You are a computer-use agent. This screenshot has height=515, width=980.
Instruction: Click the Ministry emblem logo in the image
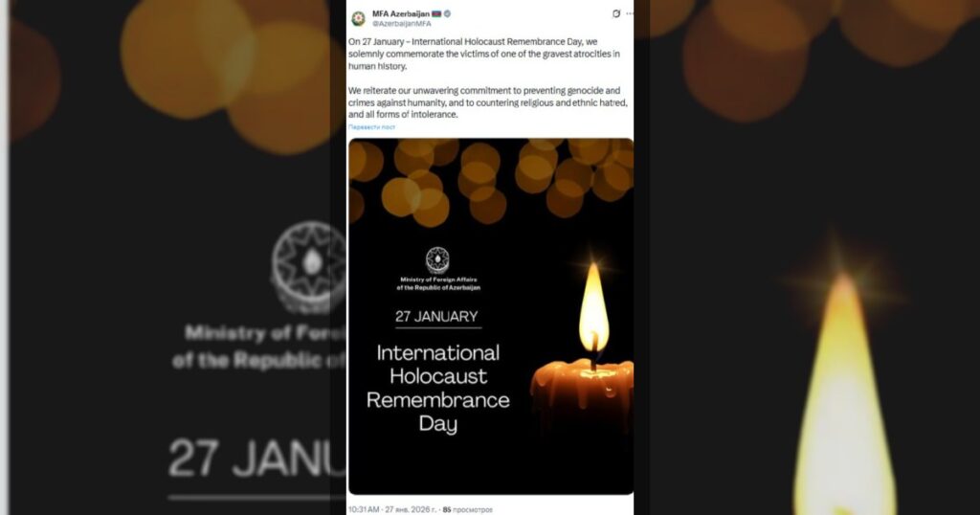[x=437, y=260]
